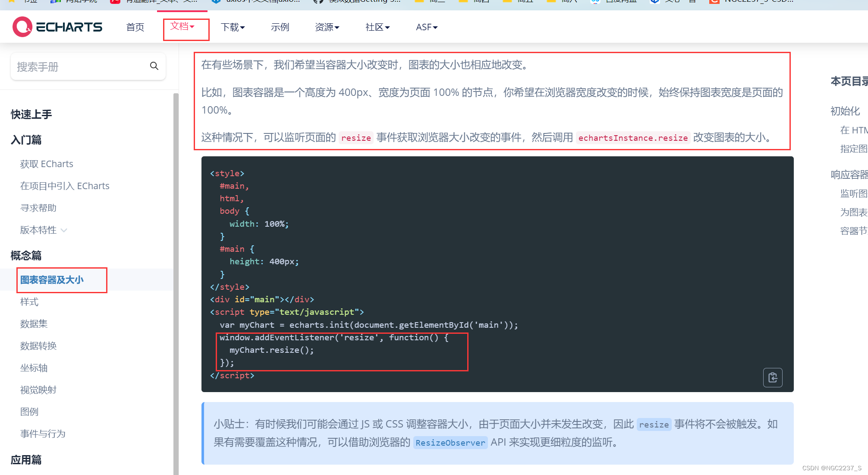
Task: Click the search magnifier icon in the handbook search
Action: click(154, 66)
